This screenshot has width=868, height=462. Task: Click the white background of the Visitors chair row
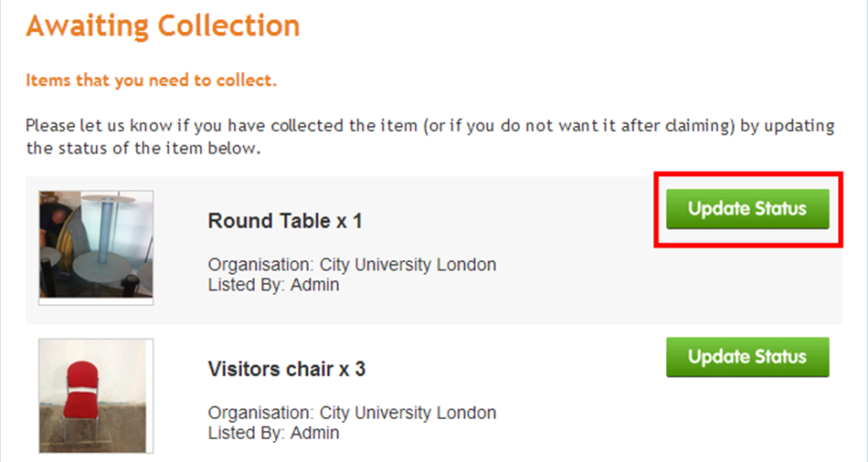[x=554, y=421]
